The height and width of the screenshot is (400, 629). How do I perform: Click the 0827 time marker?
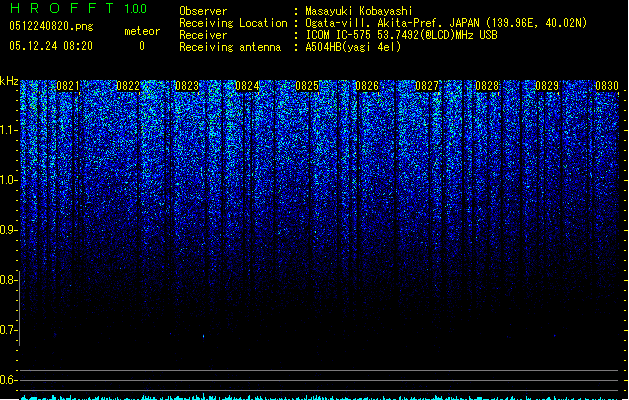pos(427,86)
